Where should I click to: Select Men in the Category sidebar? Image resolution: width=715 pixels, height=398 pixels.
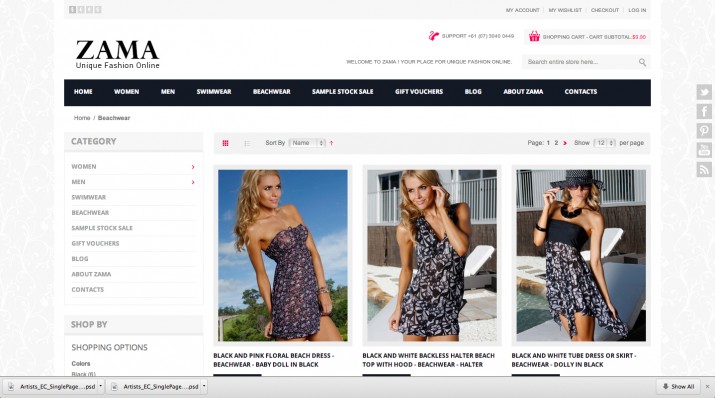78,182
